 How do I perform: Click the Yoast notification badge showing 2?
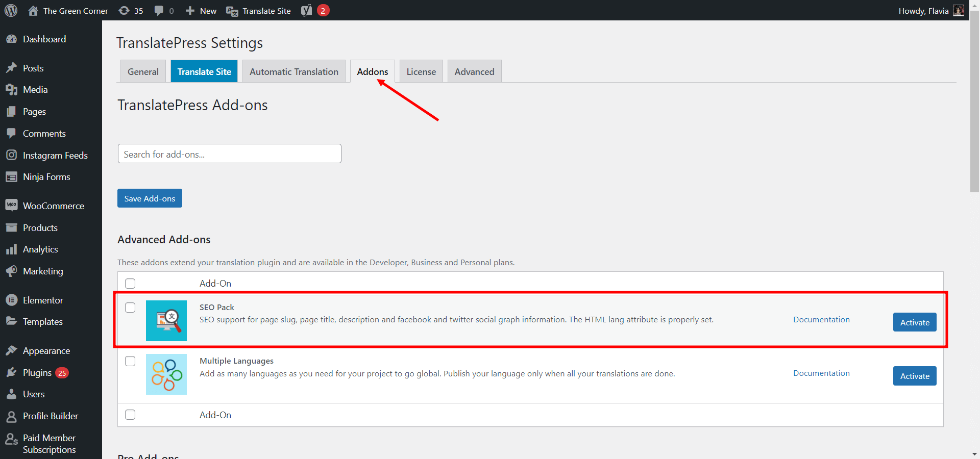pyautogui.click(x=323, y=11)
